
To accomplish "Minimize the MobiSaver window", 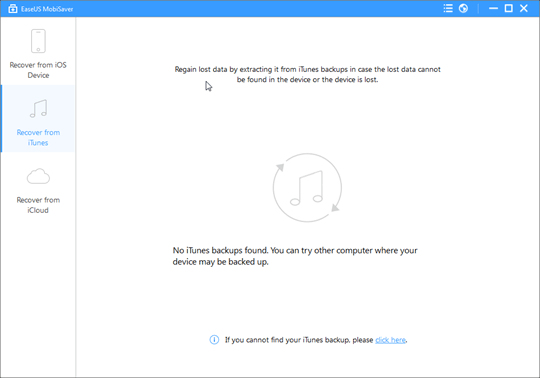I will 494,8.
